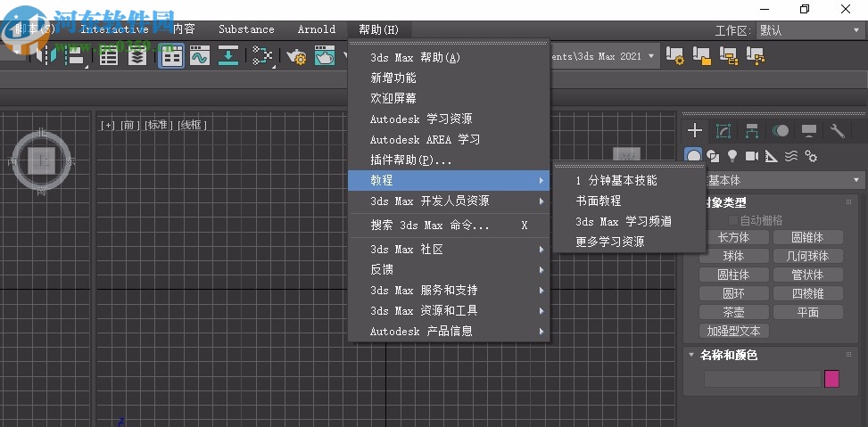The image size is (868, 427).
Task: Expand the 反馈 submenu
Action: 449,270
